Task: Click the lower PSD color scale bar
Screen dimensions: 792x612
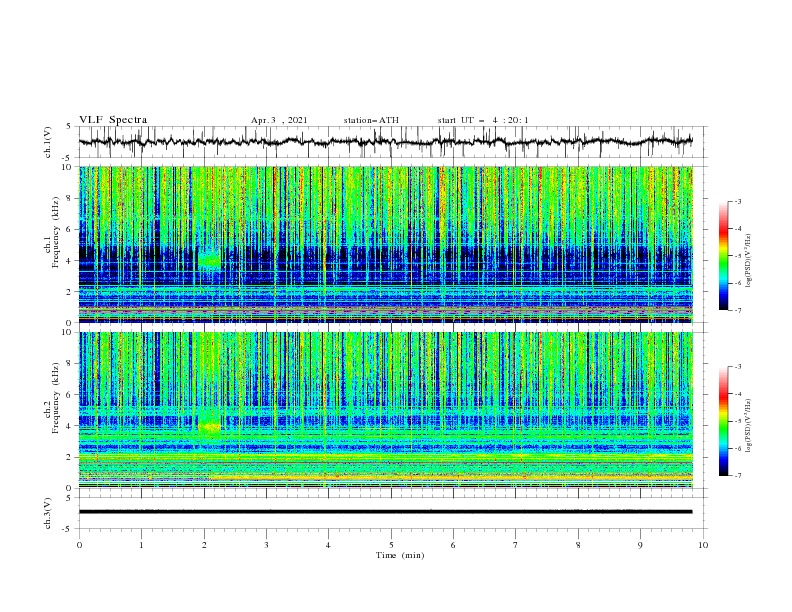Action: pyautogui.click(x=724, y=421)
